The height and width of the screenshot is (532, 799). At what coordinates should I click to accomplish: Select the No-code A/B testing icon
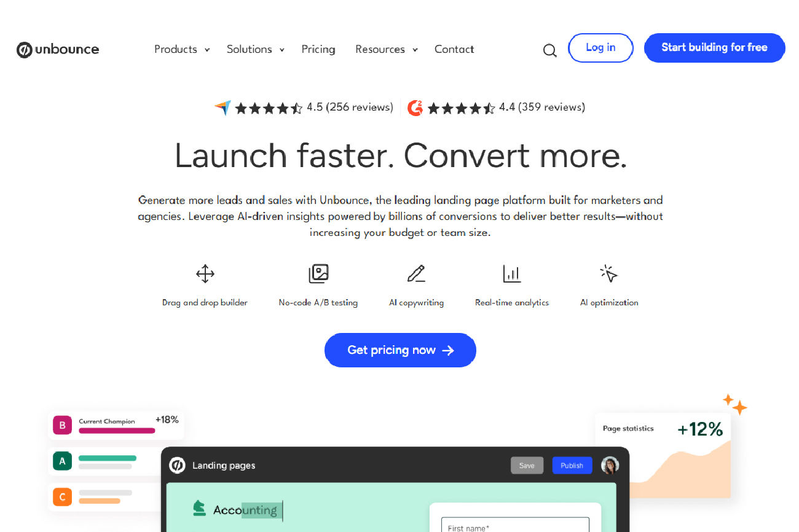(x=318, y=273)
